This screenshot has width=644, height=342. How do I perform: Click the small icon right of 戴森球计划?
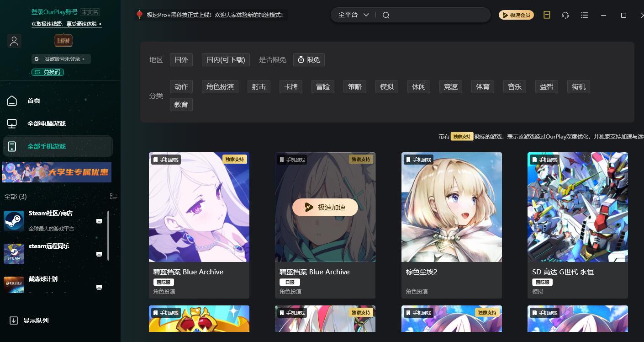99,287
